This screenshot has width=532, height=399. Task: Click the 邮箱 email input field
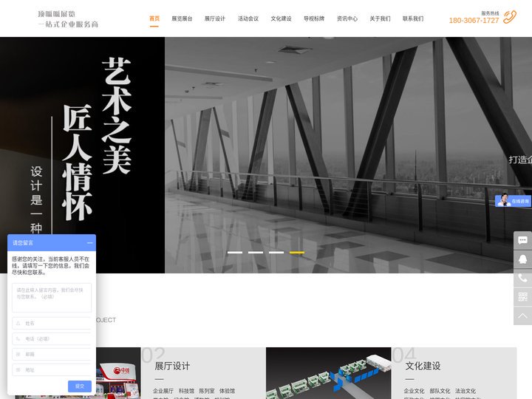point(52,354)
